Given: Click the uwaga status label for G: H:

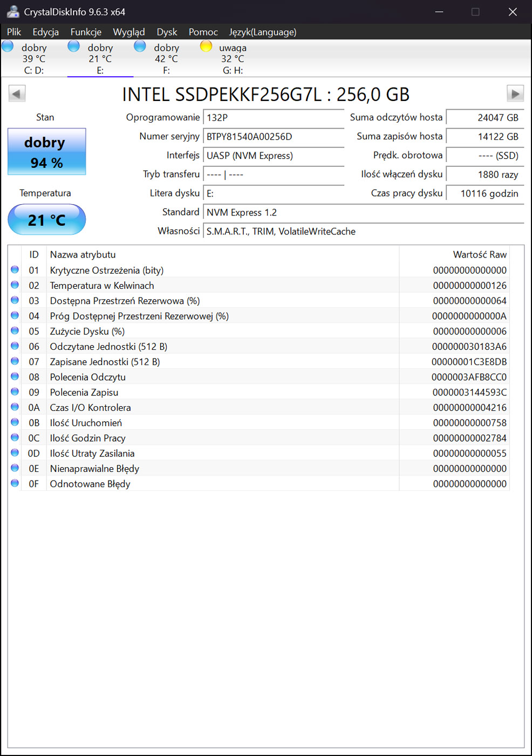Looking at the screenshot, I should (x=233, y=48).
